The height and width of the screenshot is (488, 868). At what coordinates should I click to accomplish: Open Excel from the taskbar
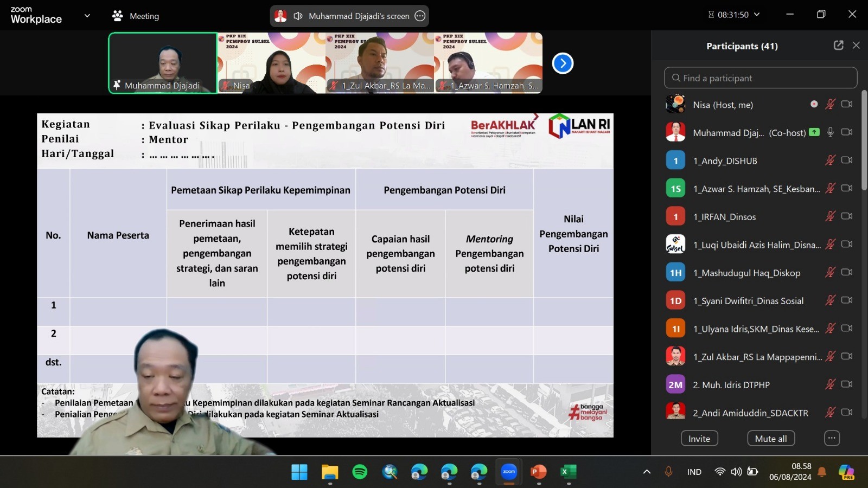pos(569,472)
